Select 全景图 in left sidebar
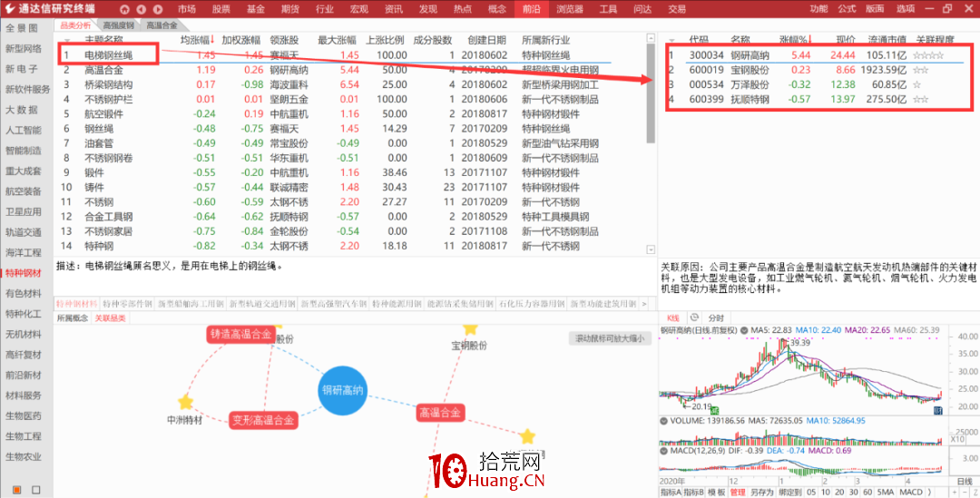The height and width of the screenshot is (498, 980). point(22,28)
